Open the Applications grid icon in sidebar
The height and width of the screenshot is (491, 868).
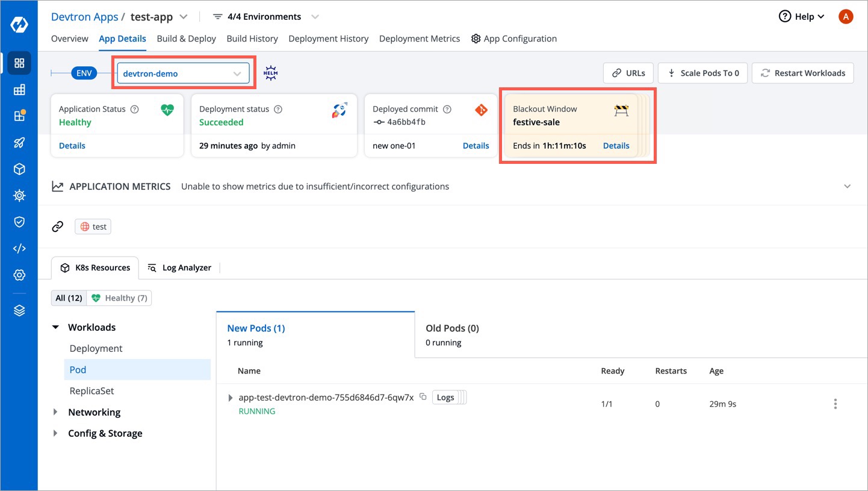(19, 63)
